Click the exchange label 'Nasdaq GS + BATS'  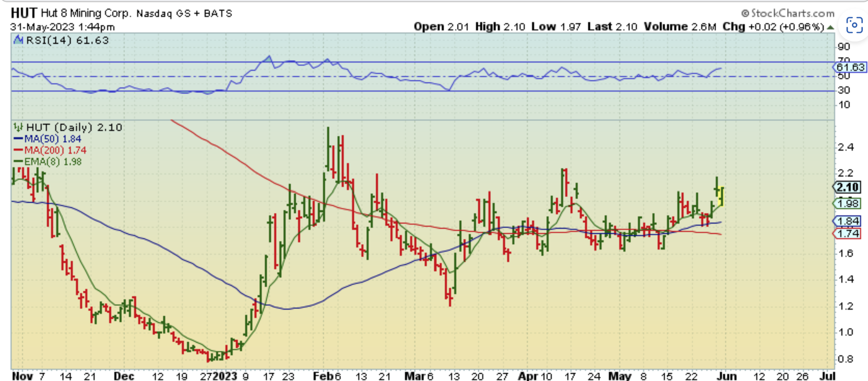(x=185, y=13)
